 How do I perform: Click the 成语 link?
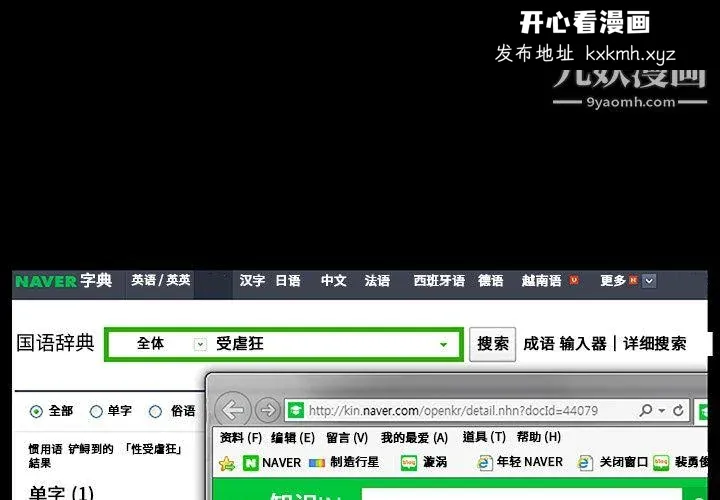539,344
